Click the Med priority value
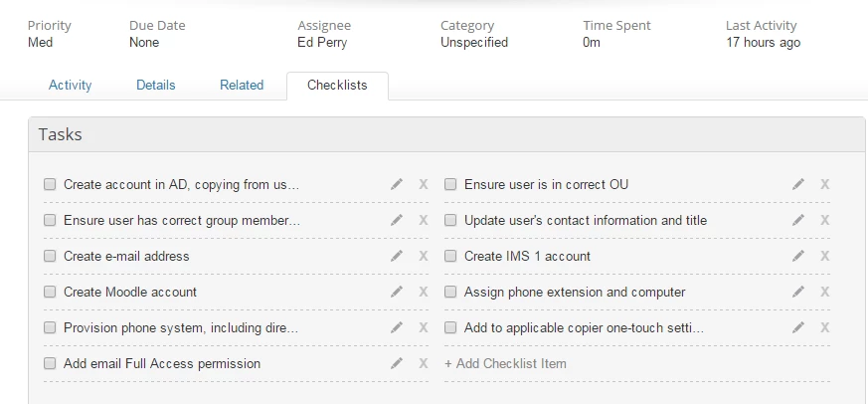868x404 pixels. click(40, 43)
